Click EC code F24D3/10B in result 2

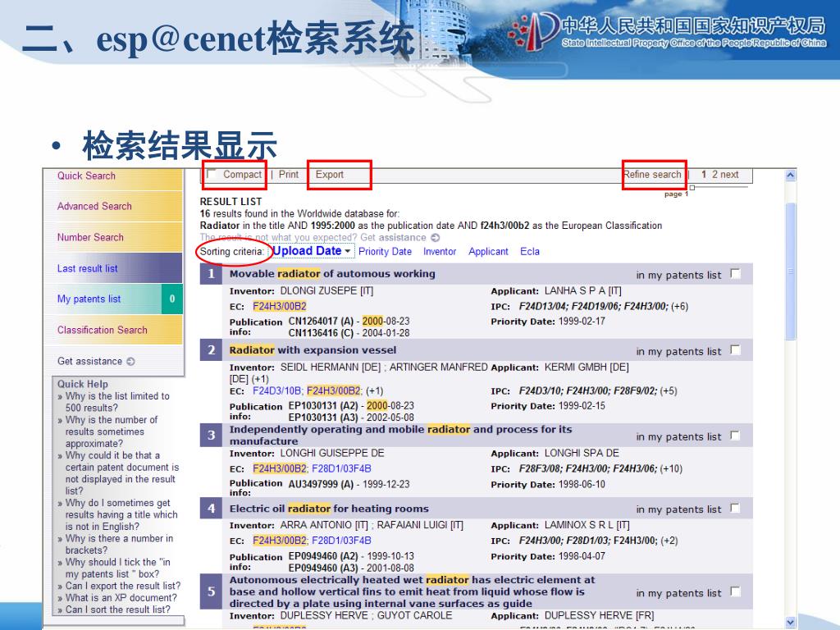pyautogui.click(x=276, y=391)
